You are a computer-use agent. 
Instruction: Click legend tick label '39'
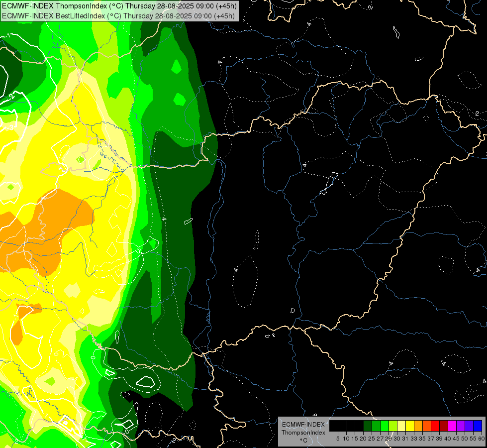pos(439,439)
